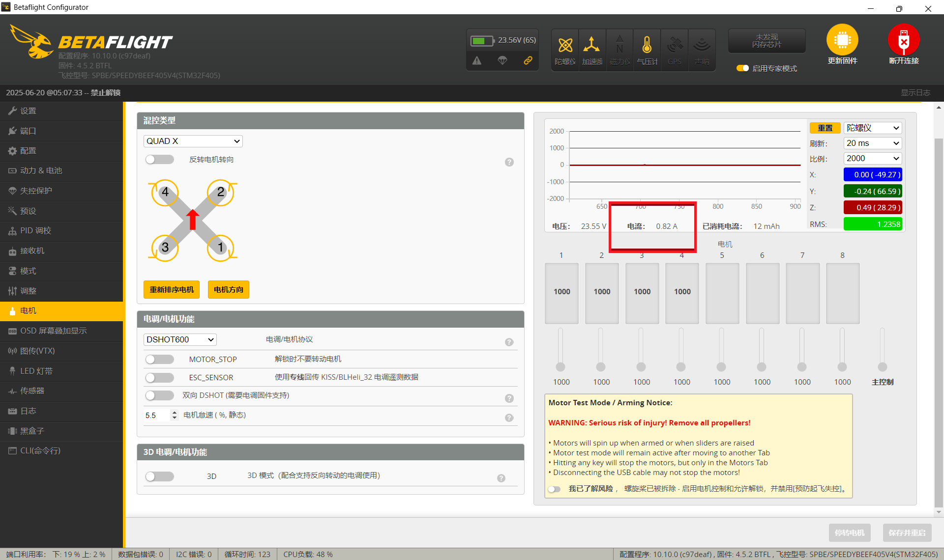
Task: Click the battery voltage indicator icon
Action: (x=482, y=40)
